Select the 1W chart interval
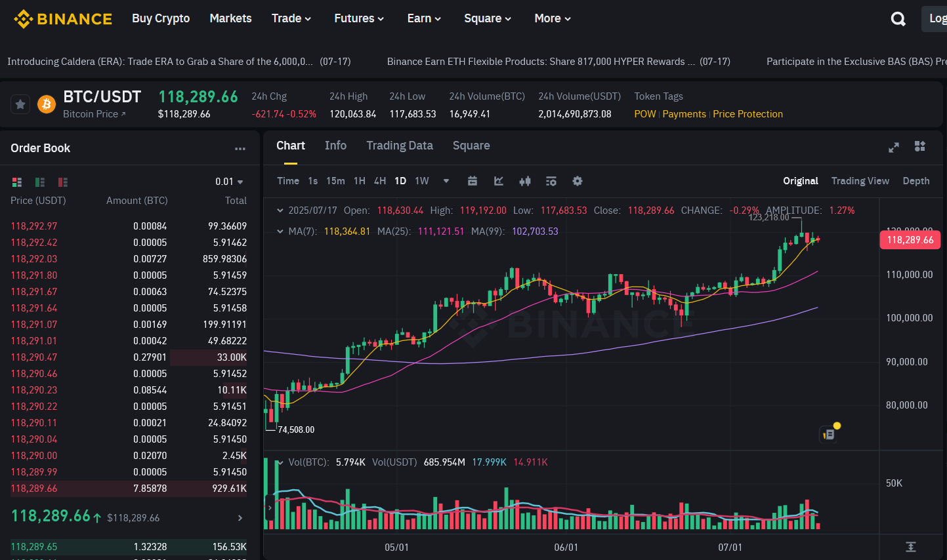 tap(422, 181)
